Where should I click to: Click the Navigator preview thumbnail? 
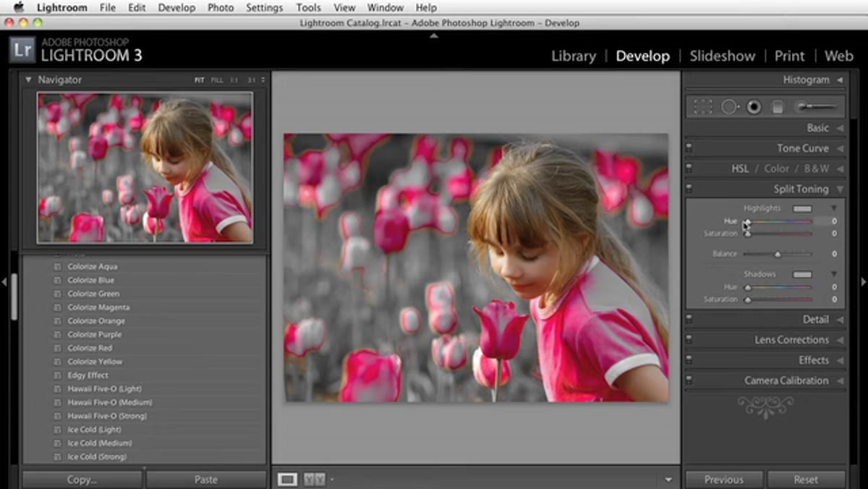coord(145,167)
